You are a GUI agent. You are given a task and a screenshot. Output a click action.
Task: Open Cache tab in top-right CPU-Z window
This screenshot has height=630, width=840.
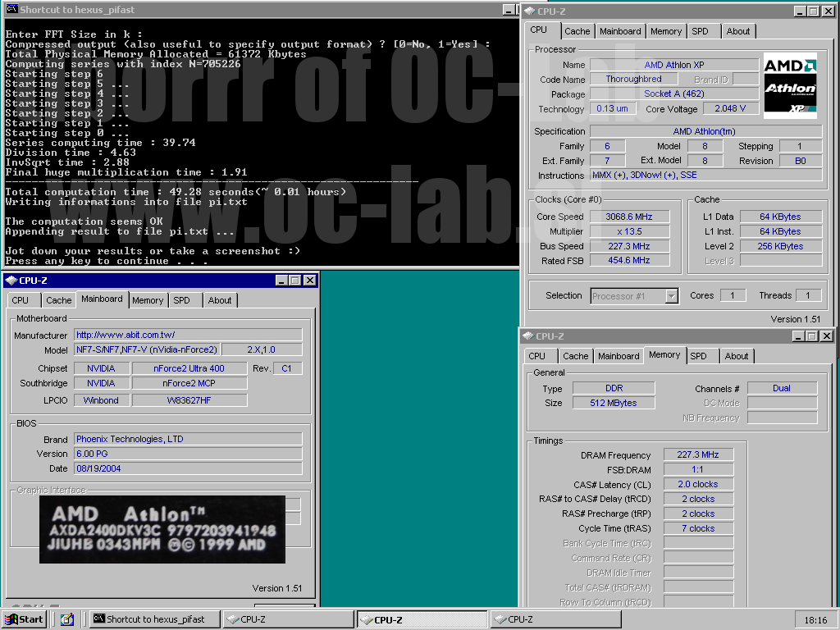coord(577,31)
